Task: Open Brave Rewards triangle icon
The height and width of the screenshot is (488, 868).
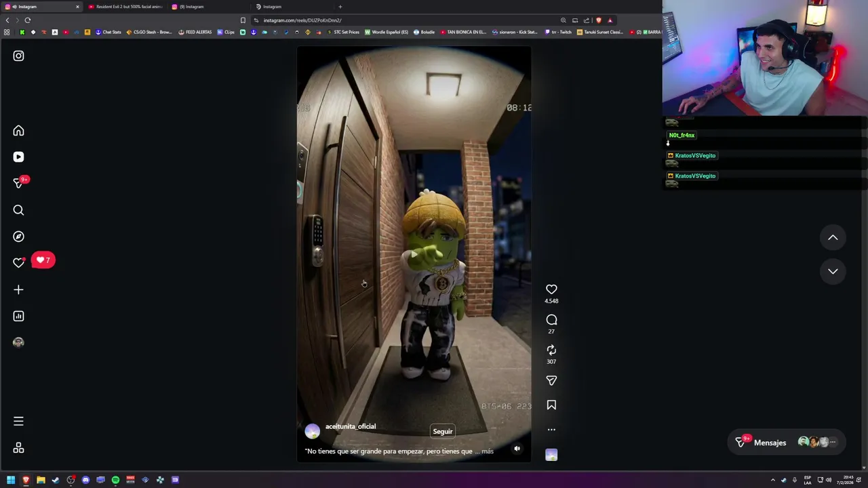Action: click(x=610, y=20)
